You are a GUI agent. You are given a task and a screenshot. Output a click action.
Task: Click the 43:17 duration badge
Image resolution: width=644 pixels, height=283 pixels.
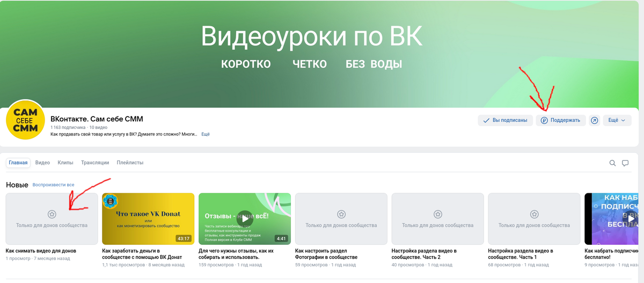[x=184, y=238]
